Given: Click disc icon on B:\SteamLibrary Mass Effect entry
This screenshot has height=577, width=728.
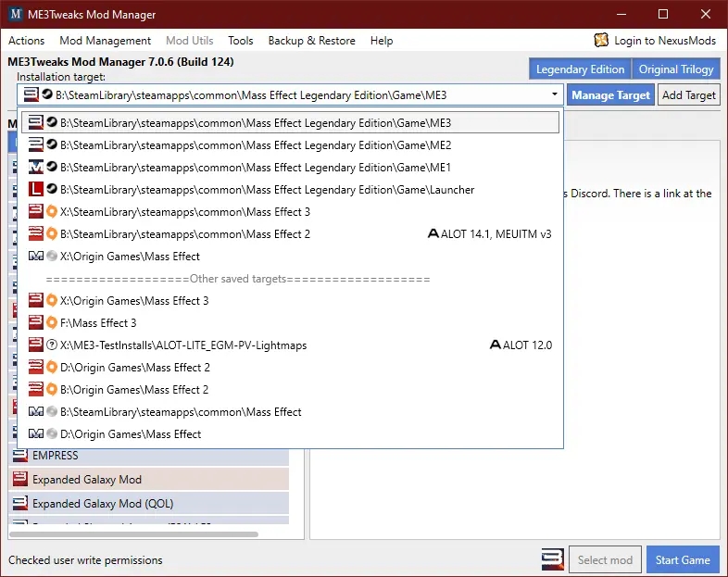Looking at the screenshot, I should [x=52, y=412].
